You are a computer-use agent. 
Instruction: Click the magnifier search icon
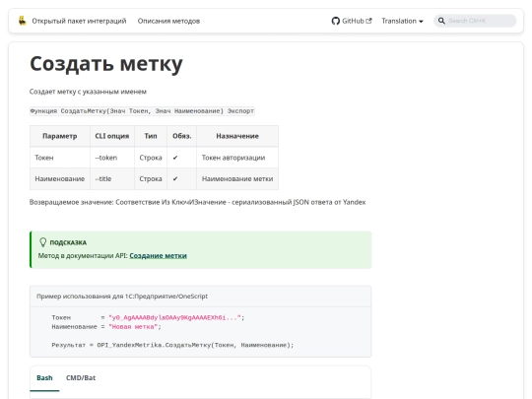tap(441, 21)
